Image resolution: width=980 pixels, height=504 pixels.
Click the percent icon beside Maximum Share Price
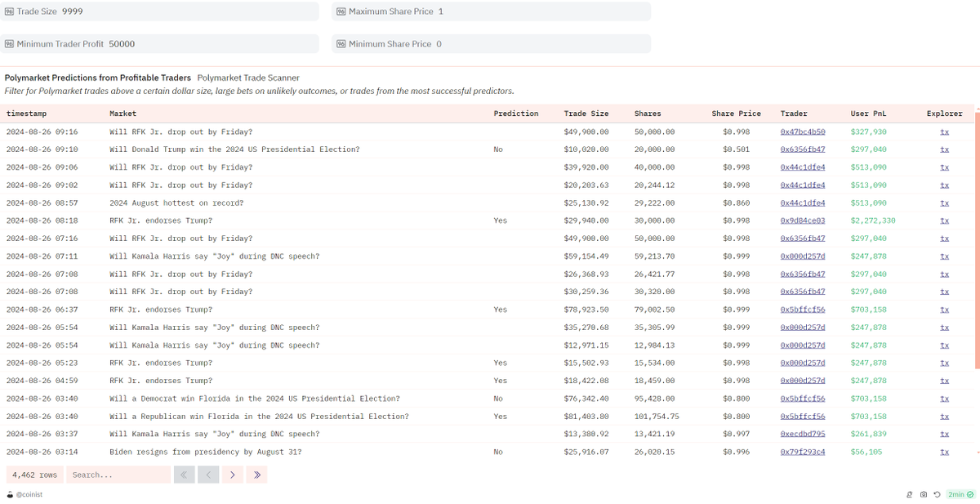pos(341,11)
